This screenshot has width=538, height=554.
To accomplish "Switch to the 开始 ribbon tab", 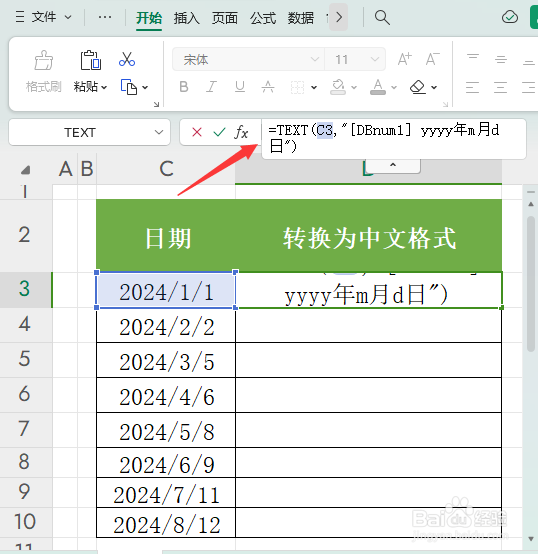I will pyautogui.click(x=149, y=18).
